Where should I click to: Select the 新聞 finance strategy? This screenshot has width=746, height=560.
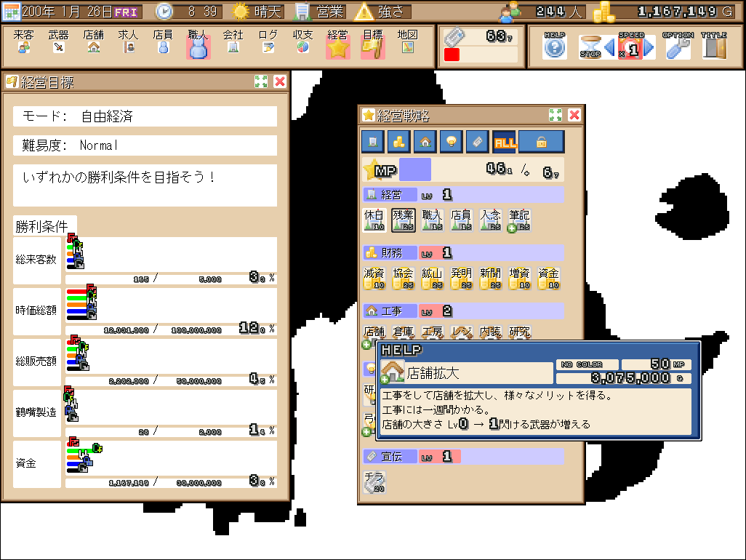(491, 279)
